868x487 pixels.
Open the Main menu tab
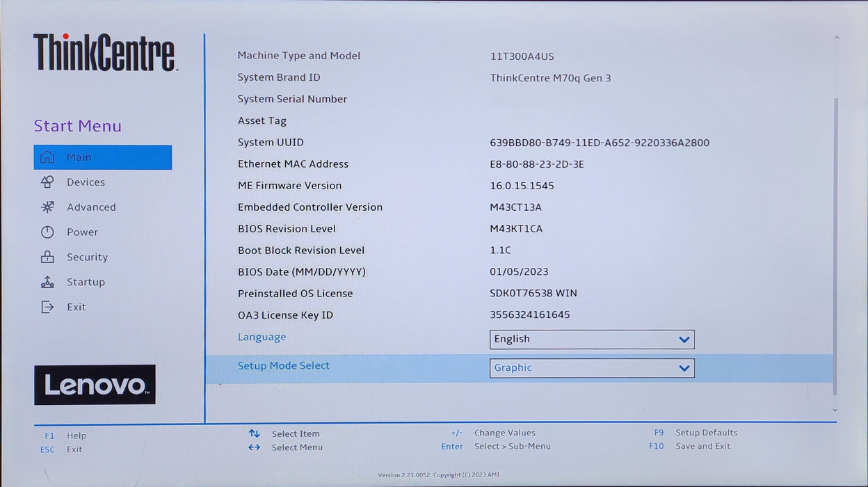103,157
